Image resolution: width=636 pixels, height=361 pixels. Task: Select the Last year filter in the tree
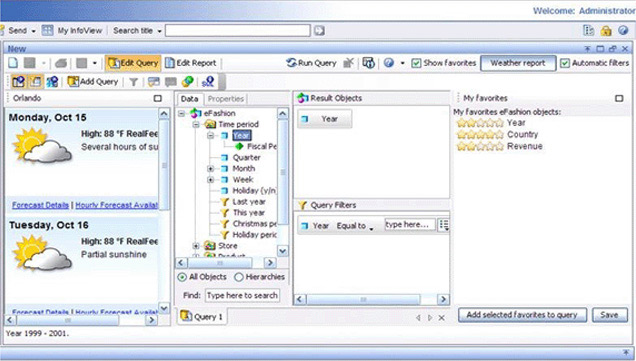click(x=249, y=202)
